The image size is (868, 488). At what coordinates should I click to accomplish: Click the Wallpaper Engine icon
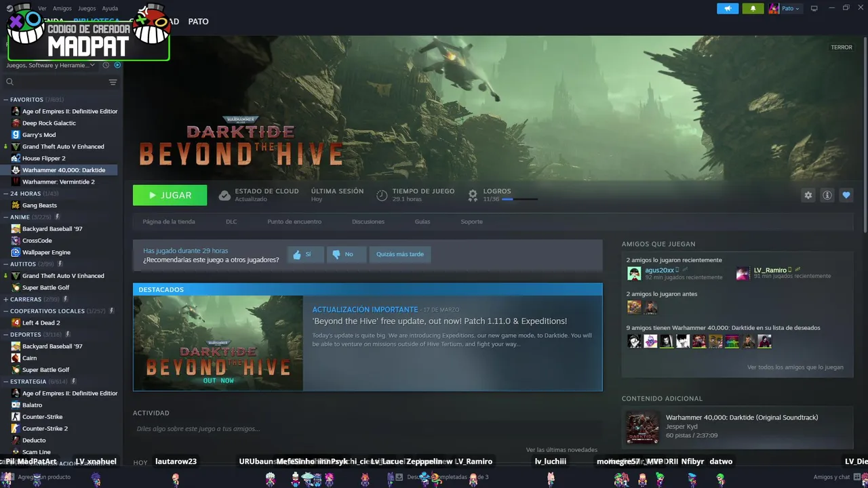[x=16, y=252]
